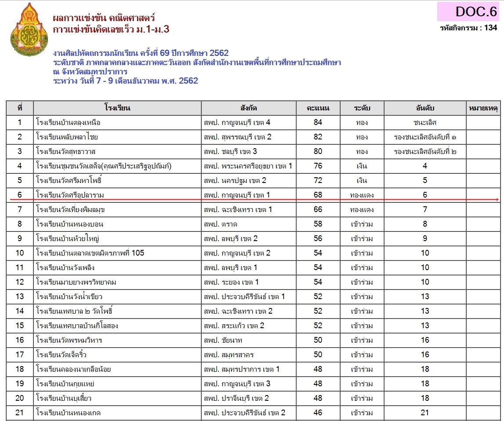The image size is (504, 421).
Task: Click the OBEC emblem logo
Action: [29, 29]
